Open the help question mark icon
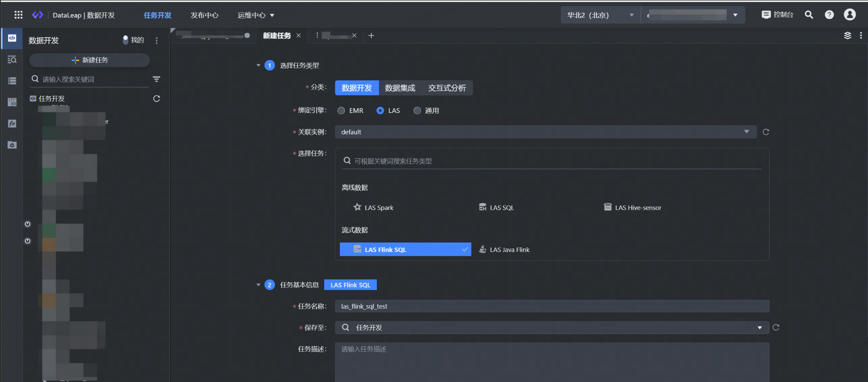Image resolution: width=868 pixels, height=382 pixels. click(829, 15)
